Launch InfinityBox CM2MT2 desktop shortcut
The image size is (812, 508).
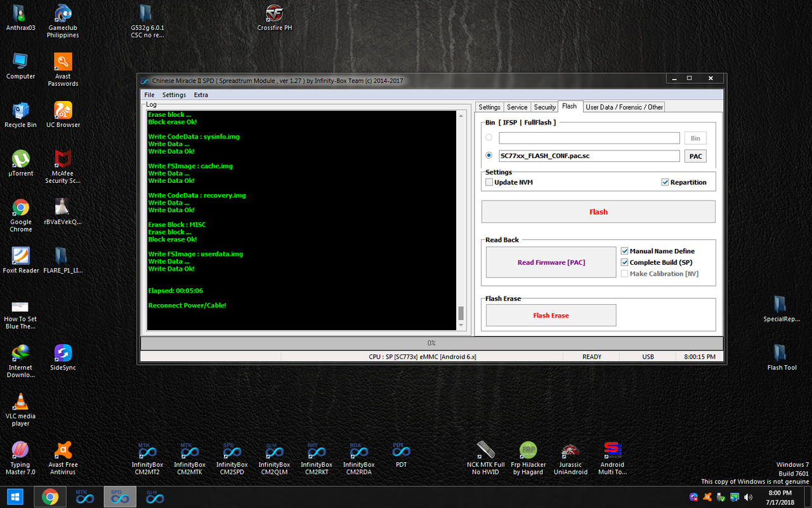(147, 458)
